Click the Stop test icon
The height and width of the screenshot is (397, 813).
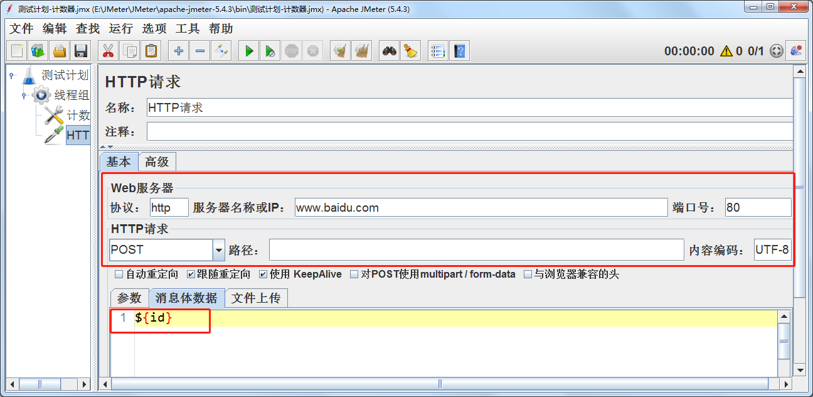(x=291, y=51)
